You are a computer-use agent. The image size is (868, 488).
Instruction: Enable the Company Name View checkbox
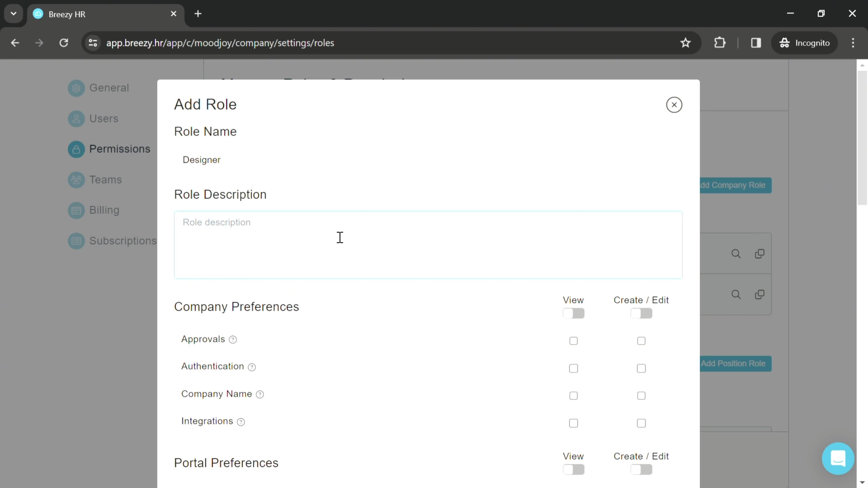pyautogui.click(x=573, y=396)
